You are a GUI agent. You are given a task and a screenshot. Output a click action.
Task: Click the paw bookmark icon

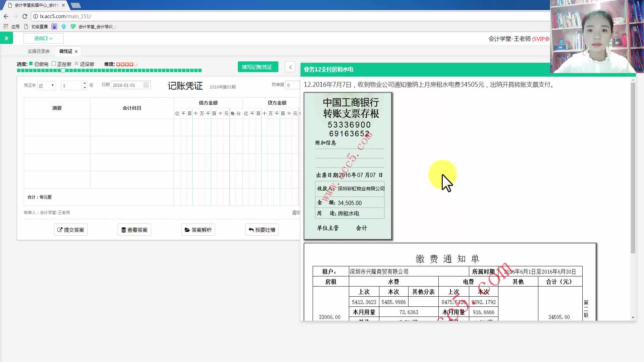pos(54,26)
